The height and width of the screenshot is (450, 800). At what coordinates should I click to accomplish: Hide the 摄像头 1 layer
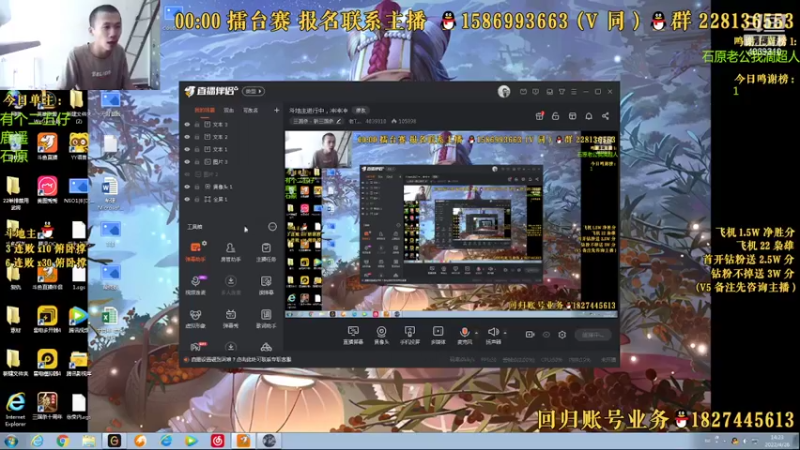click(187, 187)
